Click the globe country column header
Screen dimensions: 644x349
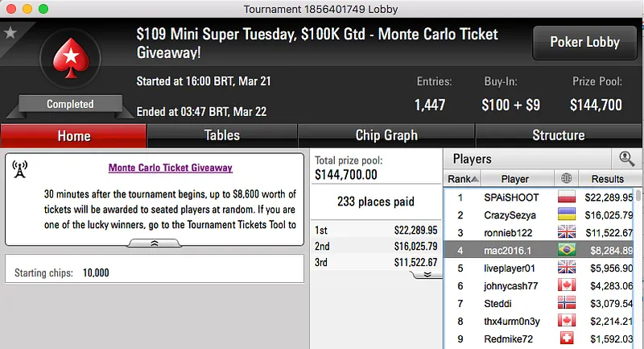pyautogui.click(x=567, y=178)
